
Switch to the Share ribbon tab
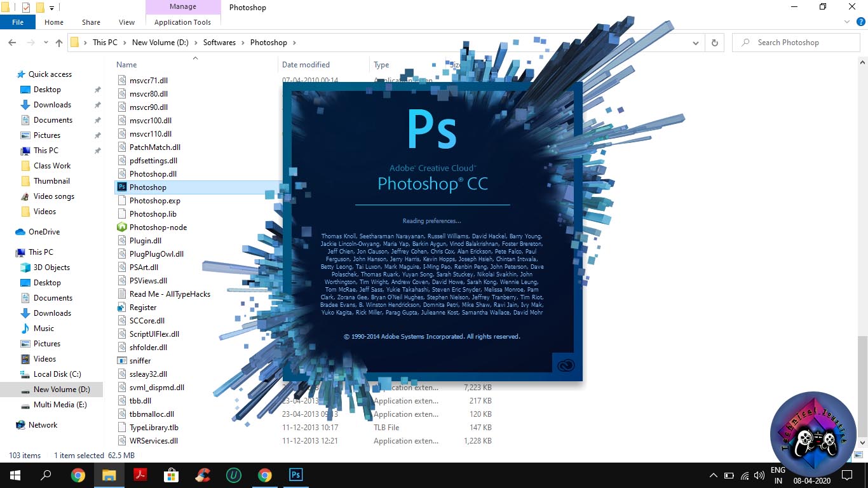91,22
